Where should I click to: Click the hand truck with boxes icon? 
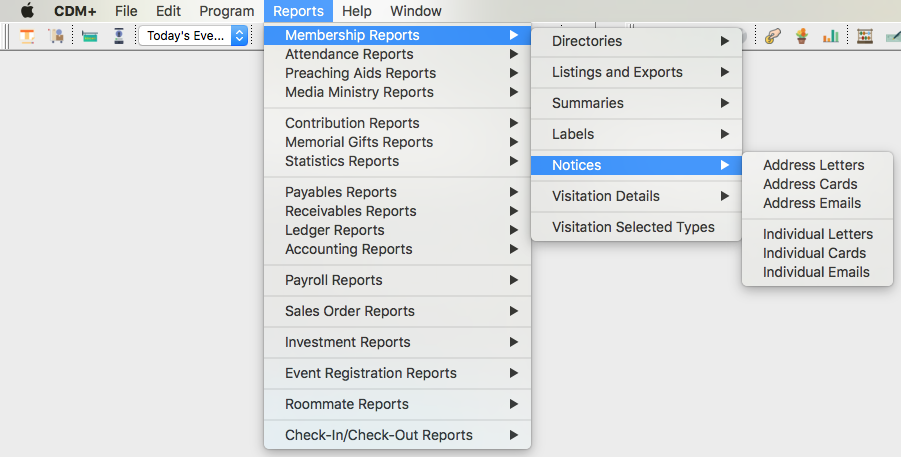tap(56, 36)
